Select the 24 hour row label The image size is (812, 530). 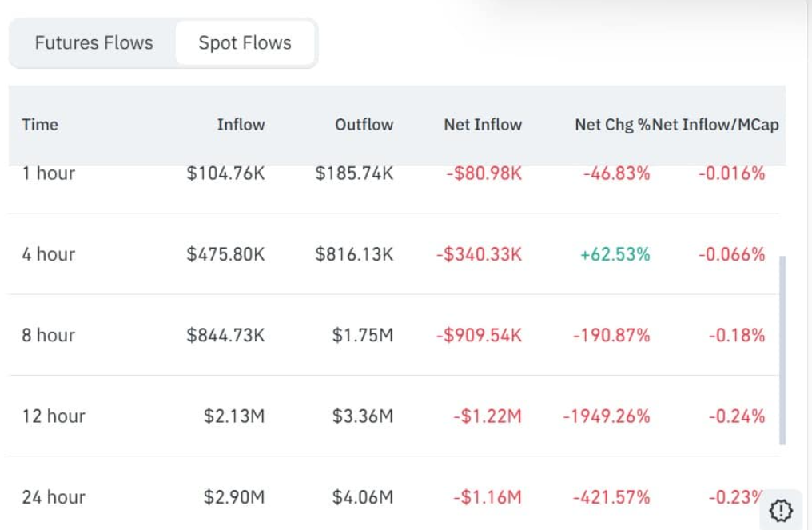[x=54, y=496]
